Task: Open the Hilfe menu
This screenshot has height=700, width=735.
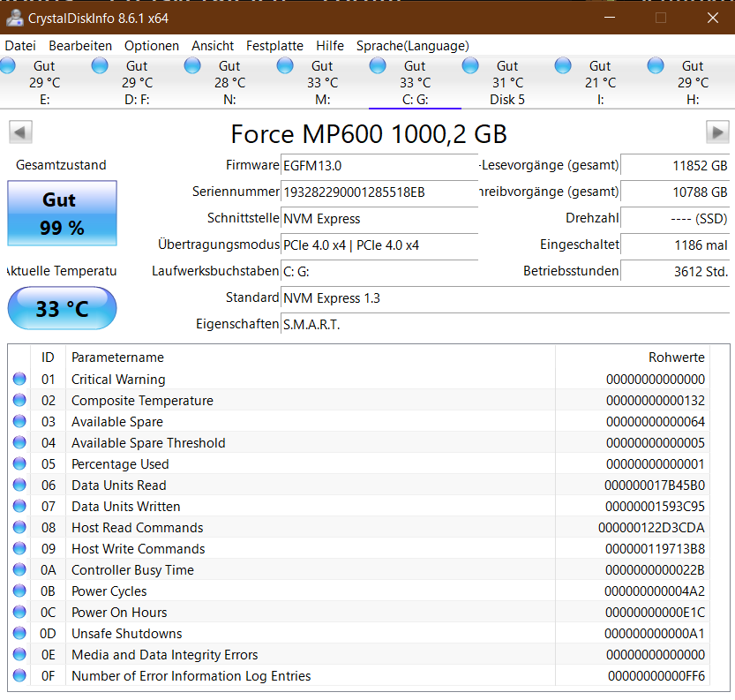Action: point(330,46)
